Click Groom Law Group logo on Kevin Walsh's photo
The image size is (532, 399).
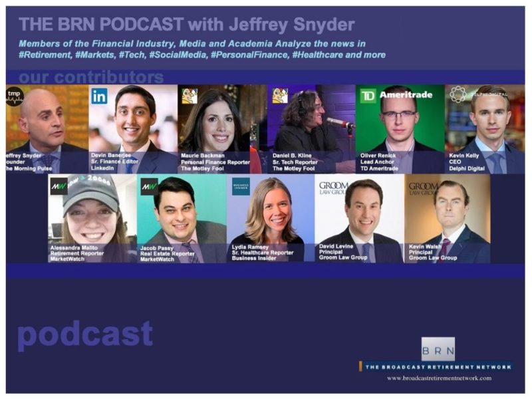(x=423, y=189)
